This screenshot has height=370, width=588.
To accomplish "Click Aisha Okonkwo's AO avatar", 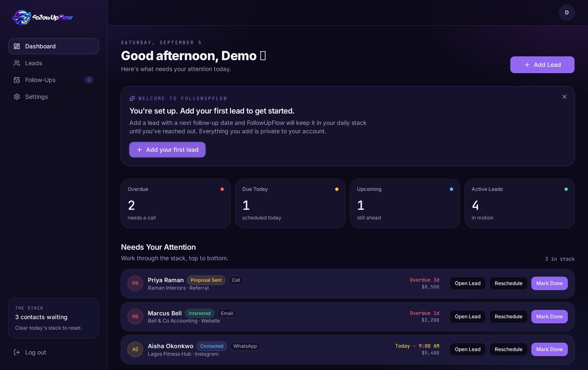I will [135, 349].
